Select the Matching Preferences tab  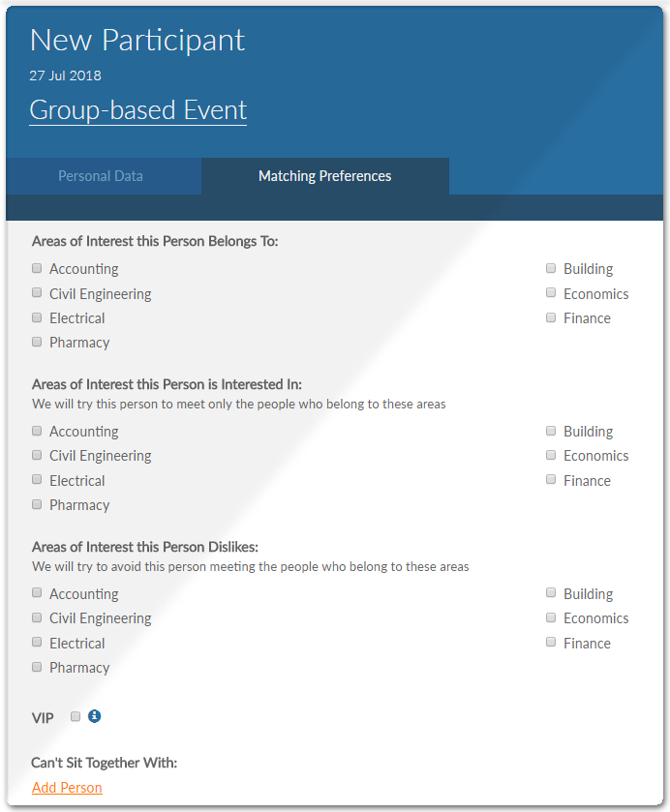[x=325, y=176]
